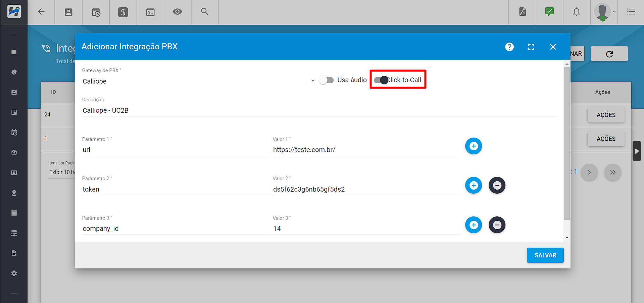Click the notifications bell icon
Viewport: 644px width, 303px height.
(576, 11)
